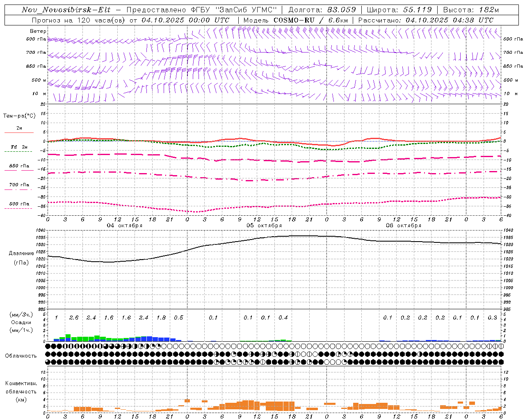The height and width of the screenshot is (420, 525).
Task: Click the "Осадки" precipitation label
Action: pos(21,322)
